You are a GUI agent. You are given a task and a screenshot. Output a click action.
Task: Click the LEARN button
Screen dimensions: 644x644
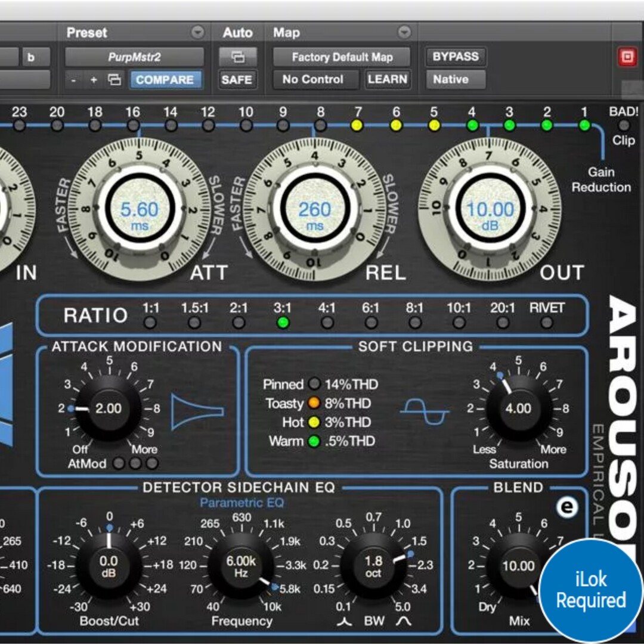tap(388, 79)
